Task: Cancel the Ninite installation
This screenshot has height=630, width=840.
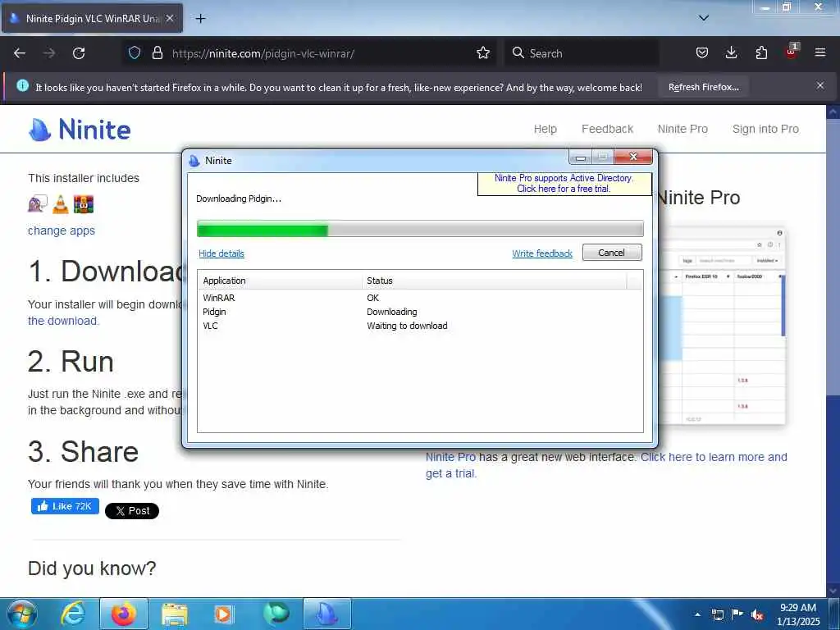Action: coord(612,253)
